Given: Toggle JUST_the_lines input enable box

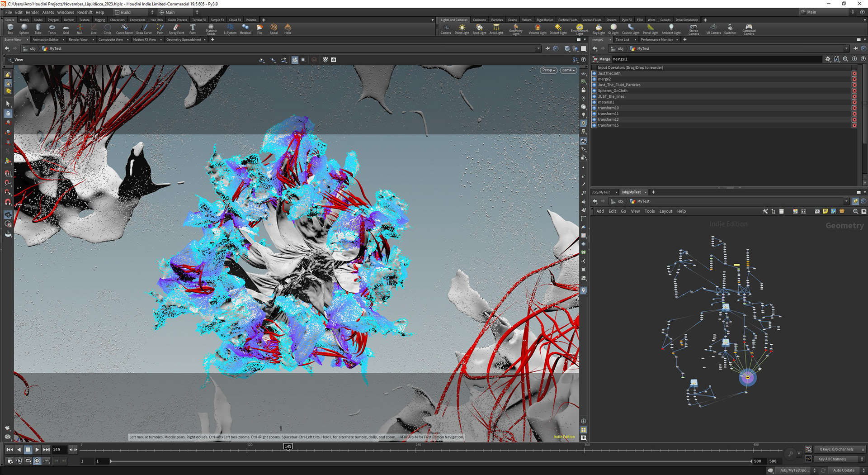Looking at the screenshot, I should [x=594, y=96].
